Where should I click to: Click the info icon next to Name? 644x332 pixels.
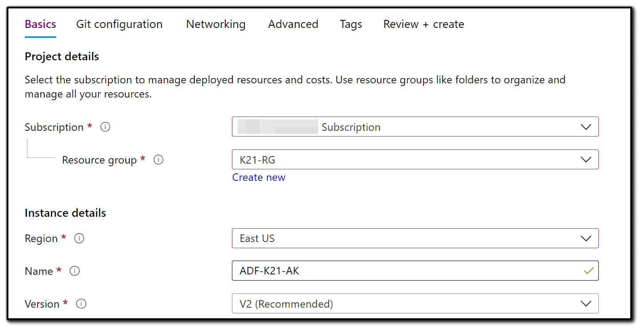click(x=75, y=271)
